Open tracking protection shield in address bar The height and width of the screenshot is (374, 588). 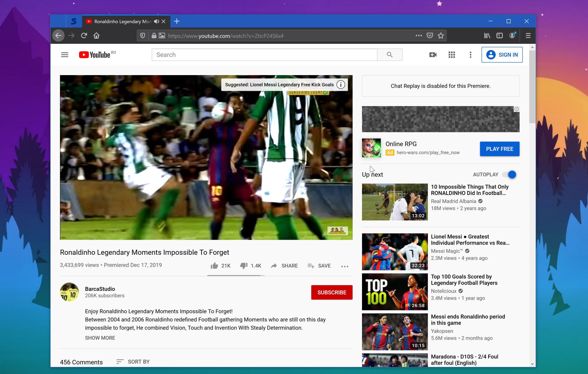tap(142, 36)
